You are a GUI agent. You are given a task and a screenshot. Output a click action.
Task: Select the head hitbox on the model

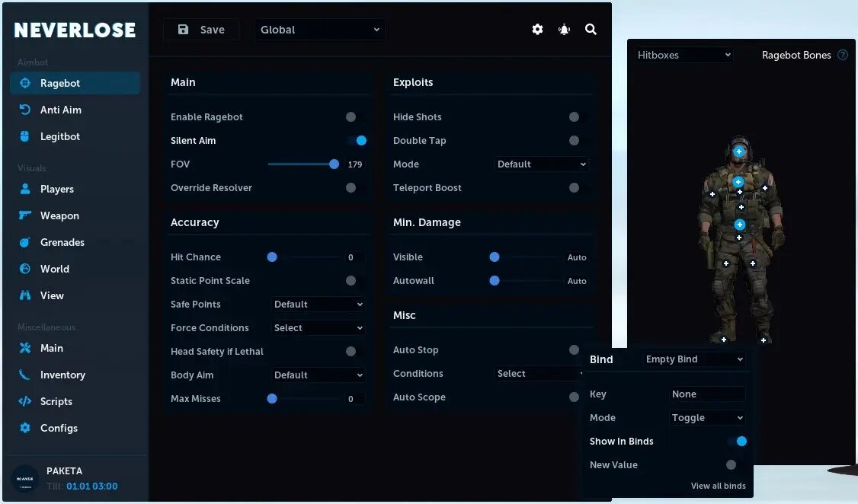(738, 152)
